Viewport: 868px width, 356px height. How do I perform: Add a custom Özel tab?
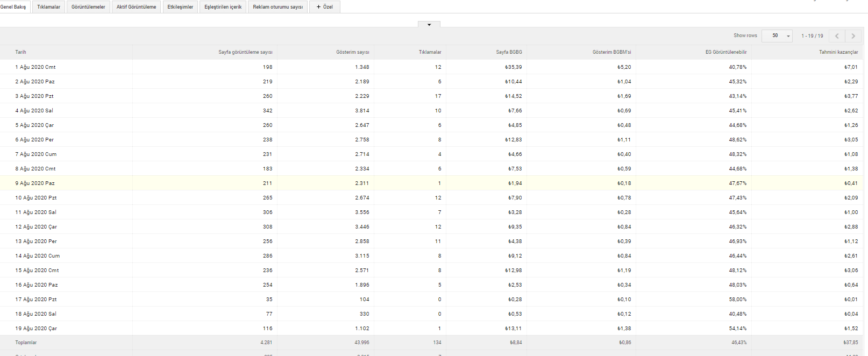point(324,7)
